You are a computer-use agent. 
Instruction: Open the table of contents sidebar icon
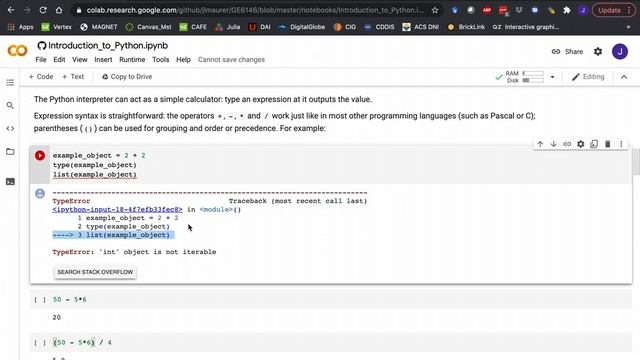pos(10,82)
